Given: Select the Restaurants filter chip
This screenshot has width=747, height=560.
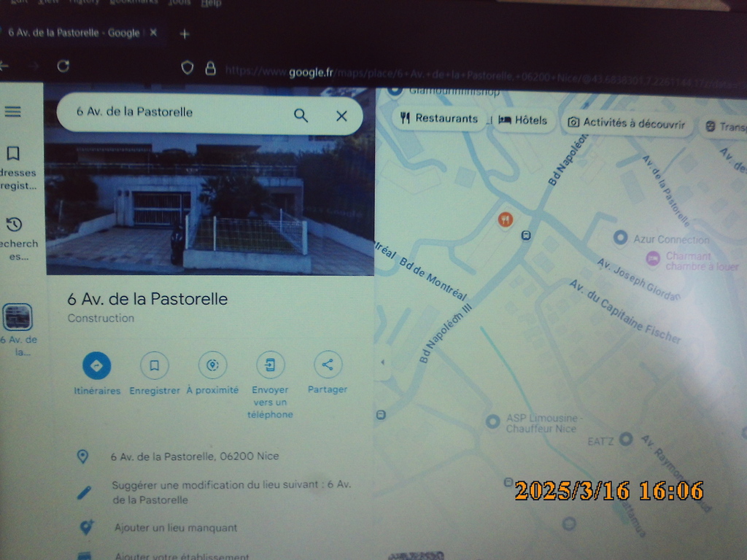Looking at the screenshot, I should click(439, 119).
